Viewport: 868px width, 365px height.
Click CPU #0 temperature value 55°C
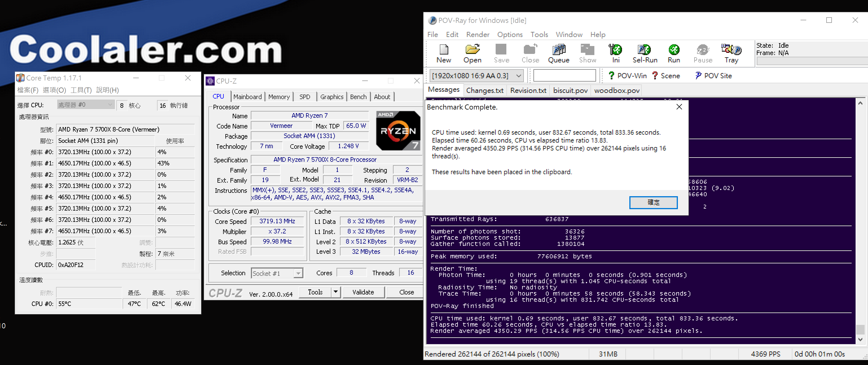tap(89, 304)
